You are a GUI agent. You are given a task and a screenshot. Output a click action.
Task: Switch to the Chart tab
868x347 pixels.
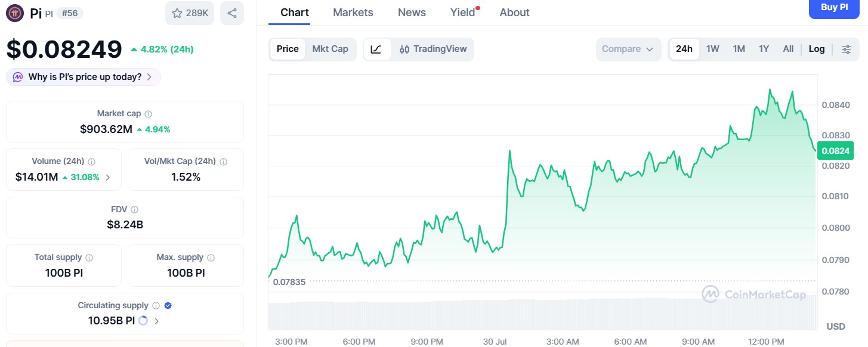click(295, 13)
